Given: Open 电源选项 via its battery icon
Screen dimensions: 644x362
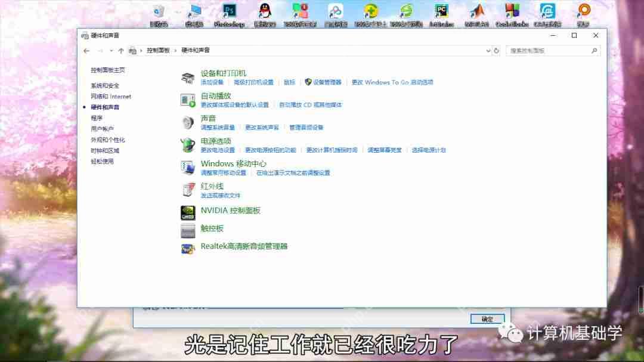Looking at the screenshot, I should point(188,145).
